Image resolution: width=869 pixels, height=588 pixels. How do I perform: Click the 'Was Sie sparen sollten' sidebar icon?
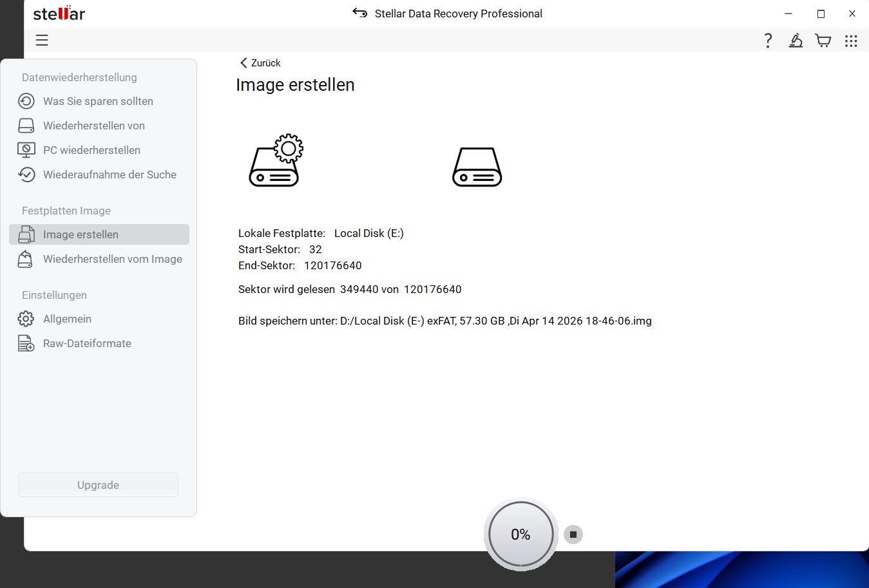tap(26, 101)
